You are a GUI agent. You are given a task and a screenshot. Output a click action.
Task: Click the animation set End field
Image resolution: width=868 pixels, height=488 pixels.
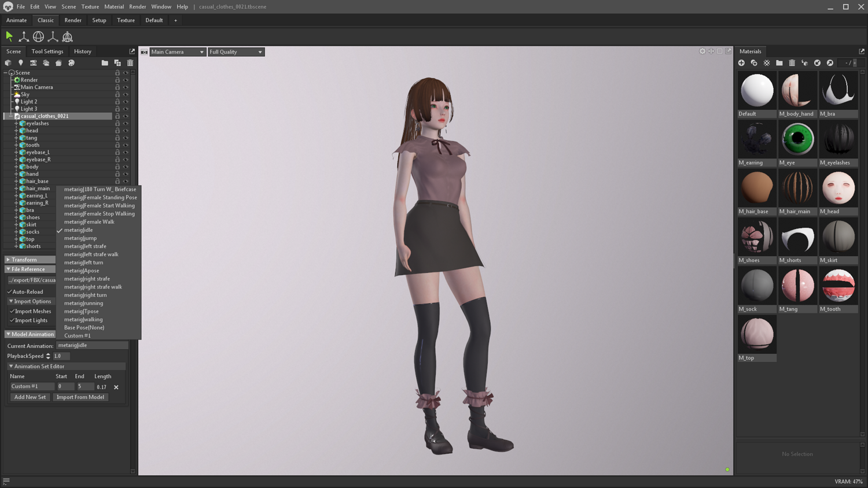[x=85, y=387]
